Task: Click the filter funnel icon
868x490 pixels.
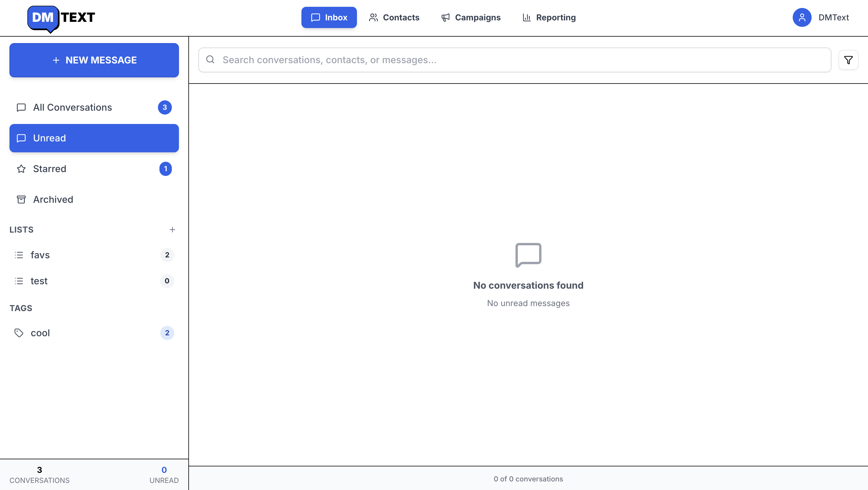Action: coord(848,60)
